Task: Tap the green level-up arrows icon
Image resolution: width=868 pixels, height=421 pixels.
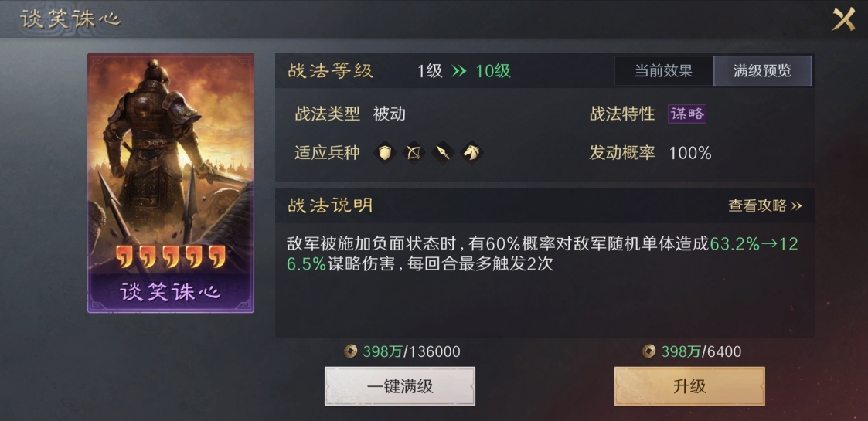Action: [x=459, y=71]
